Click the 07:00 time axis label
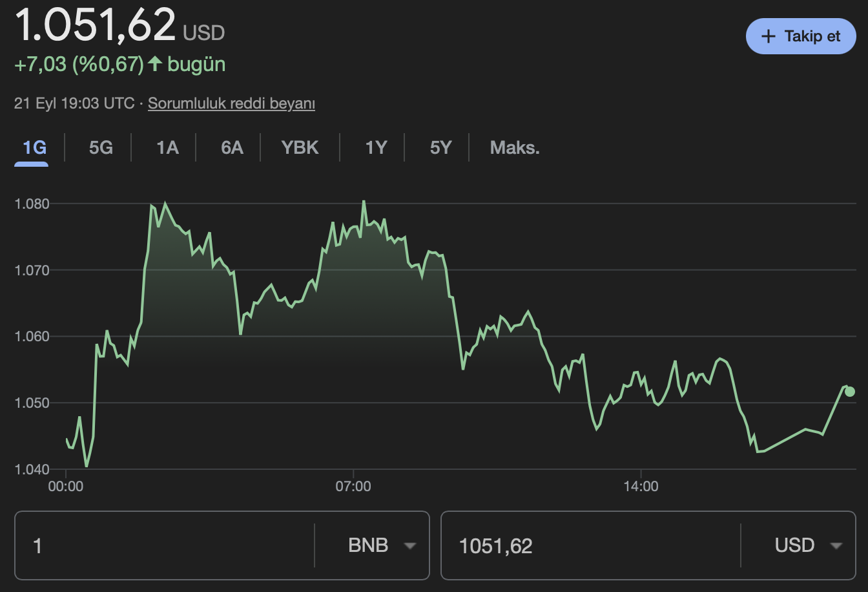 (353, 487)
